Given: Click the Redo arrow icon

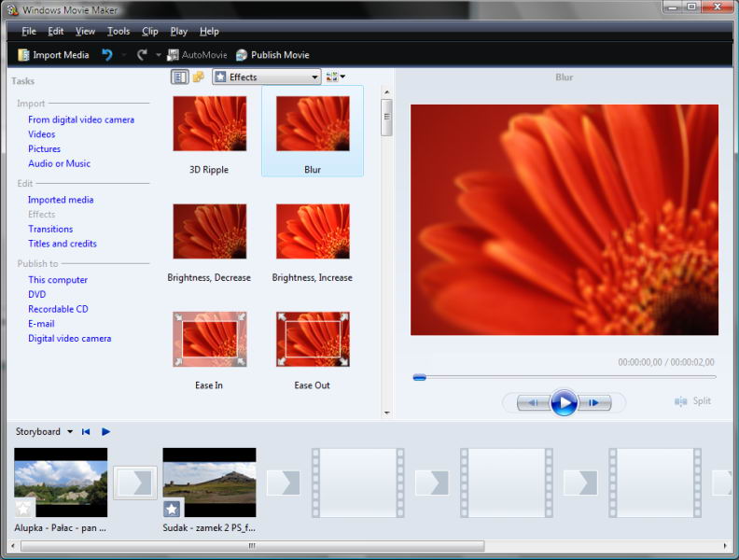Looking at the screenshot, I should click(x=142, y=55).
